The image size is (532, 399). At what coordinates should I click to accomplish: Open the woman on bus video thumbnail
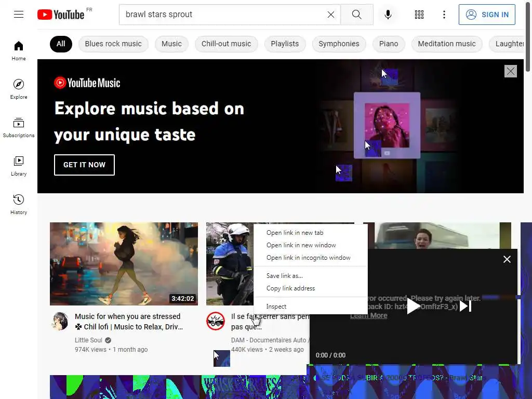(437, 235)
